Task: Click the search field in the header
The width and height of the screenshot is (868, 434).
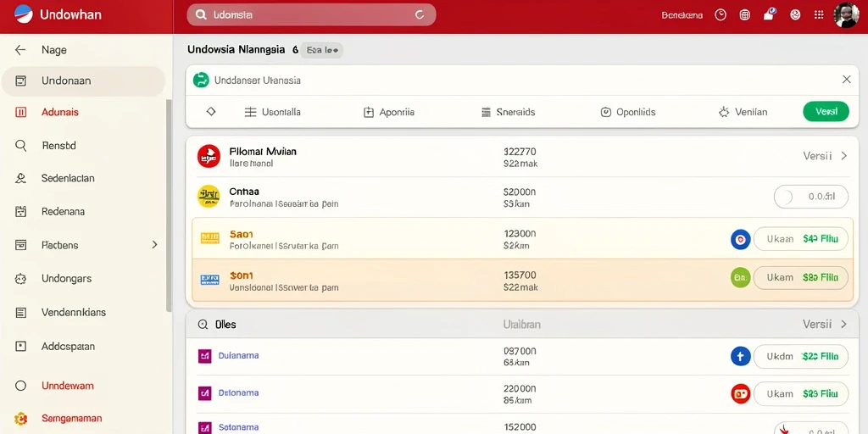Action: 311,15
